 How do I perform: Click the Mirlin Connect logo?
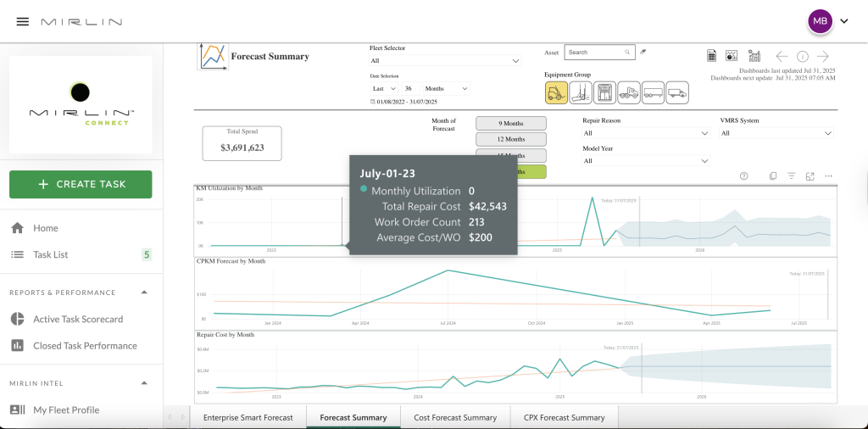point(81,104)
